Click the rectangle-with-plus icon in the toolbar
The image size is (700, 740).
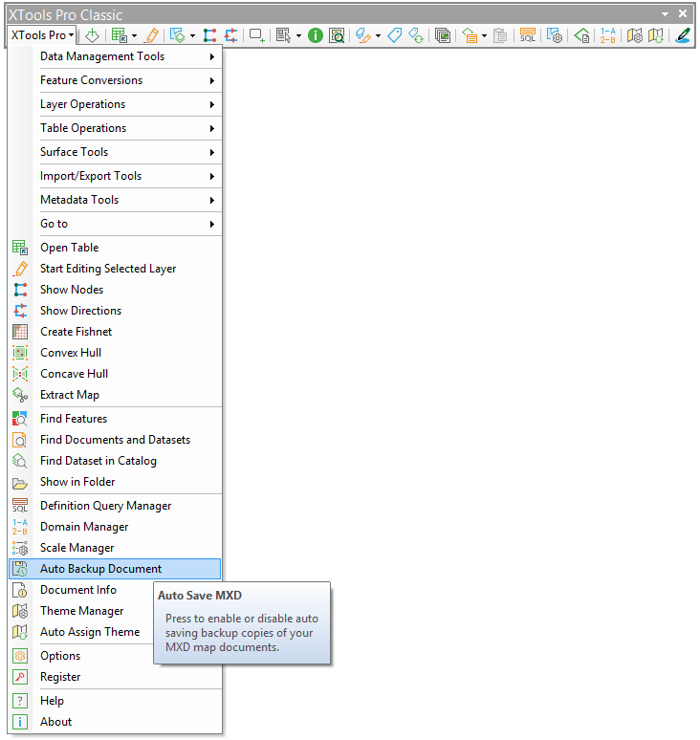click(x=257, y=35)
